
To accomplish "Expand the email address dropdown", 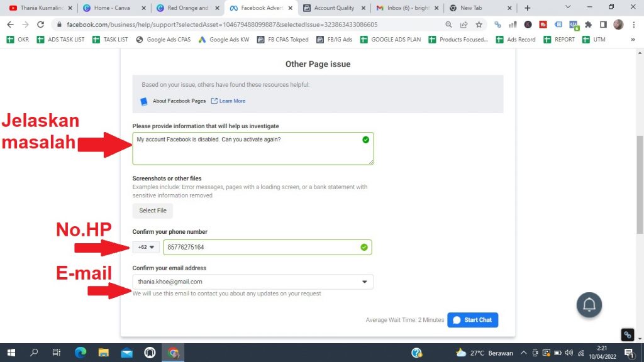I will (364, 282).
